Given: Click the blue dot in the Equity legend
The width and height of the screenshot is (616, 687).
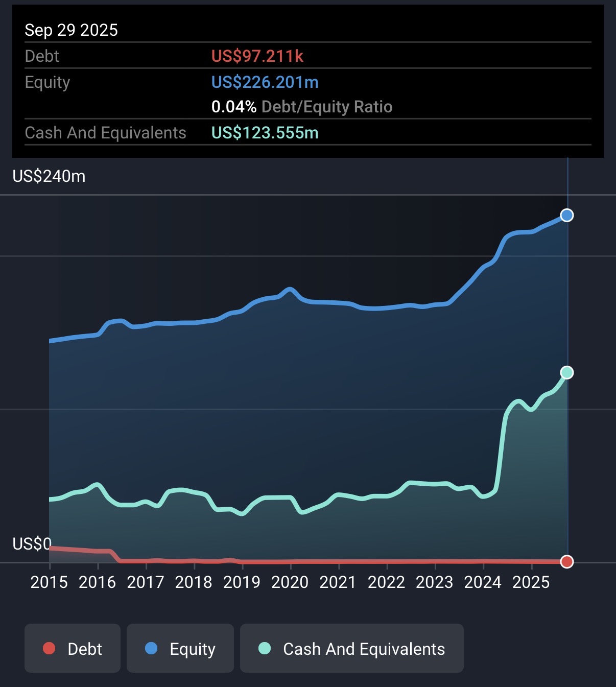Looking at the screenshot, I should point(151,648).
